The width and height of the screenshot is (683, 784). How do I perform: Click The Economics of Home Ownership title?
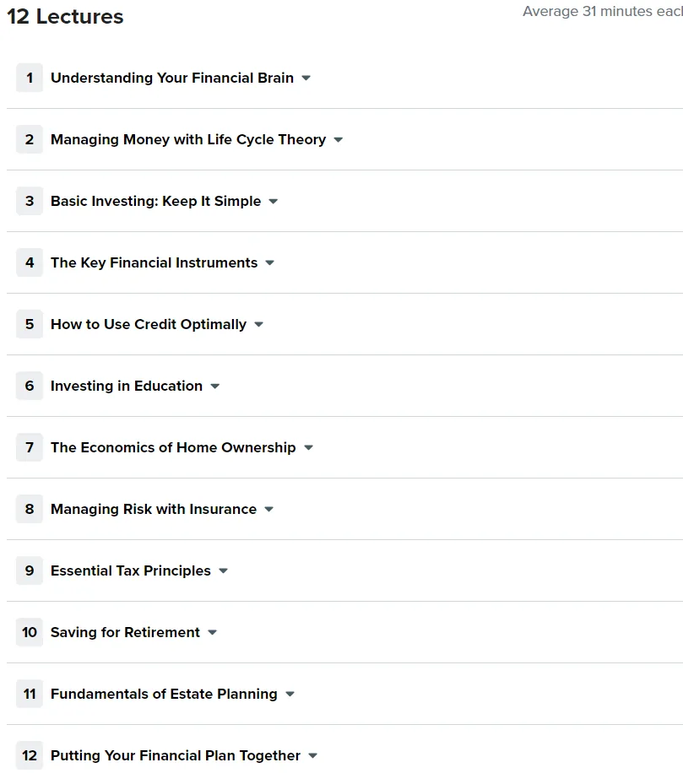point(173,447)
